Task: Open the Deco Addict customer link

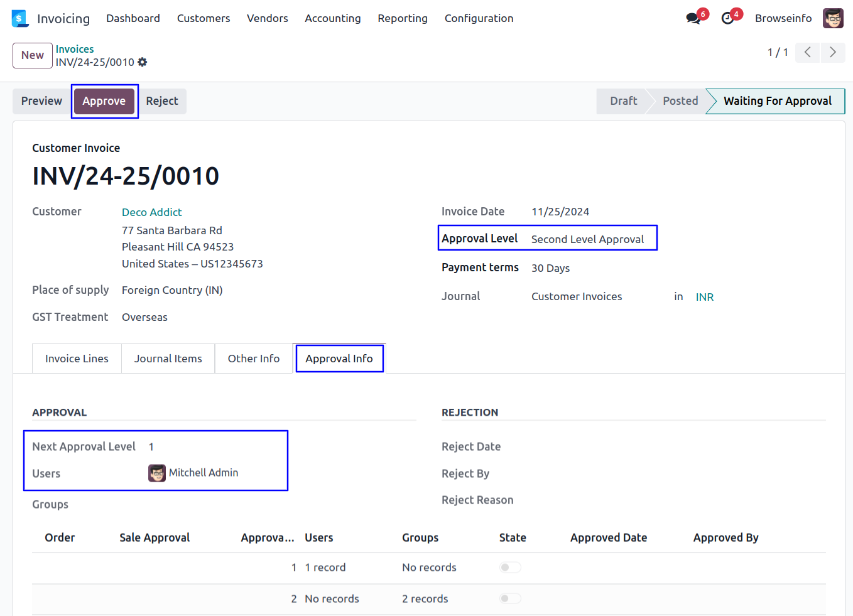Action: tap(151, 212)
